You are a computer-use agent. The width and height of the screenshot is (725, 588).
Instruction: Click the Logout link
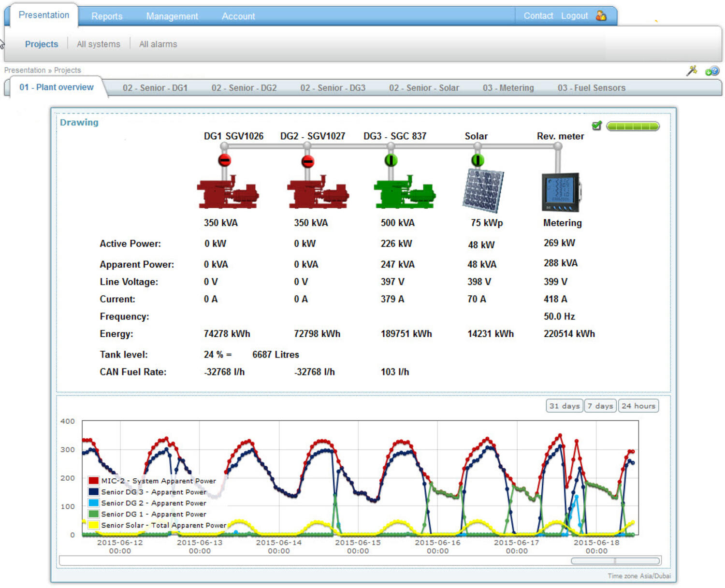click(x=575, y=15)
